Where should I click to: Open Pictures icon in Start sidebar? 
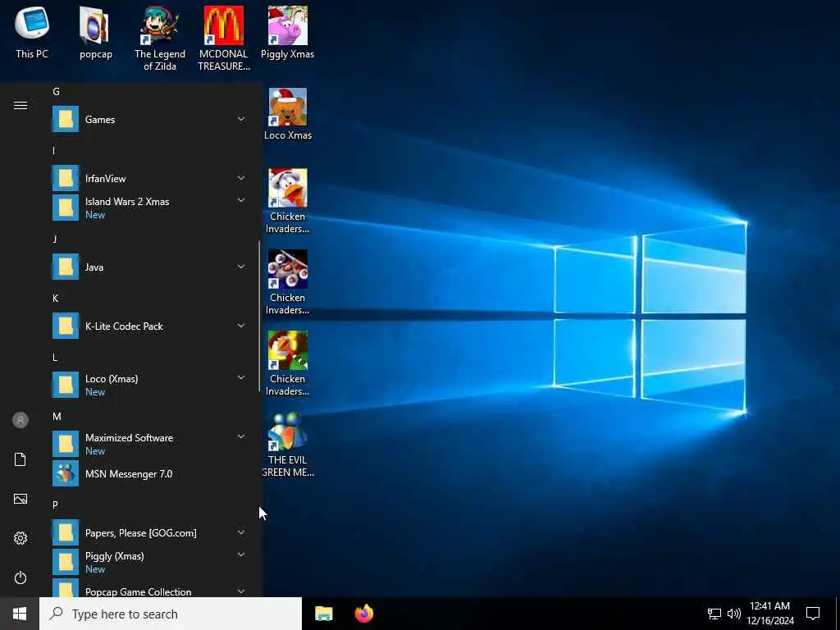click(21, 499)
